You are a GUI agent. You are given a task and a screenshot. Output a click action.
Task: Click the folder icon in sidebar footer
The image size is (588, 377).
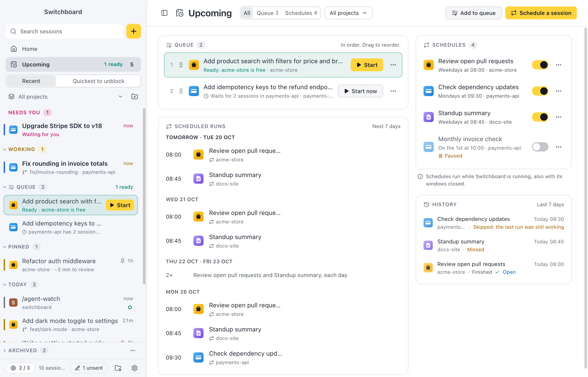(x=118, y=368)
